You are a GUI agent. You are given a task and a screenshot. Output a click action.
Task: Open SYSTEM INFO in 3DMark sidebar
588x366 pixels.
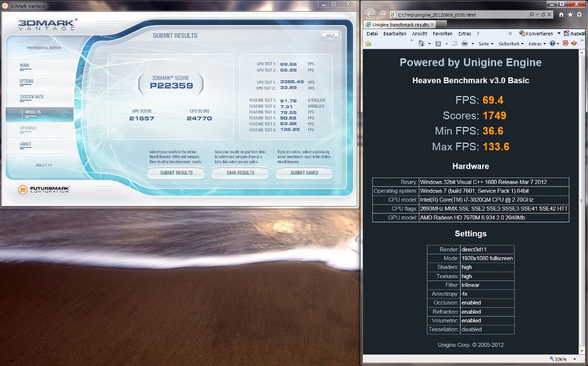point(31,97)
